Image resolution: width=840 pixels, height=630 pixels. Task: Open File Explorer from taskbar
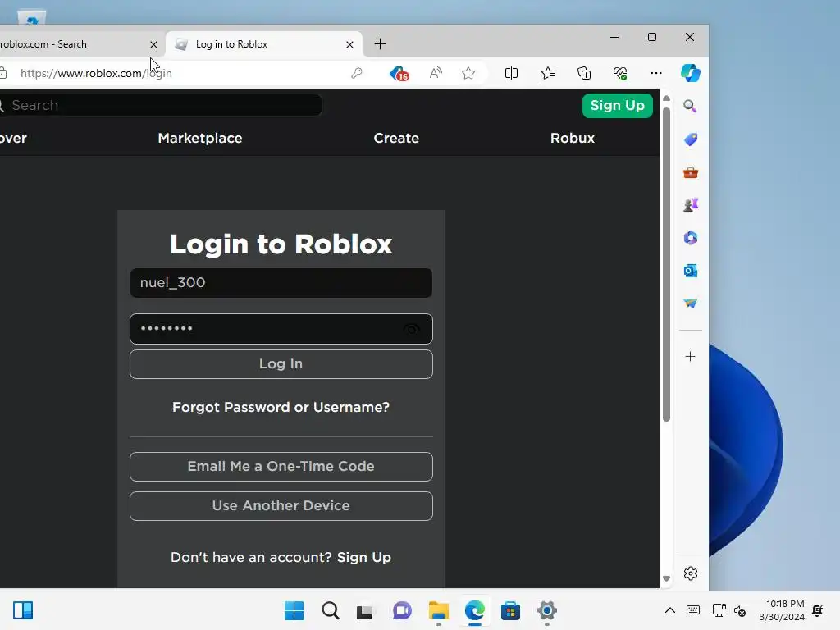[439, 610]
